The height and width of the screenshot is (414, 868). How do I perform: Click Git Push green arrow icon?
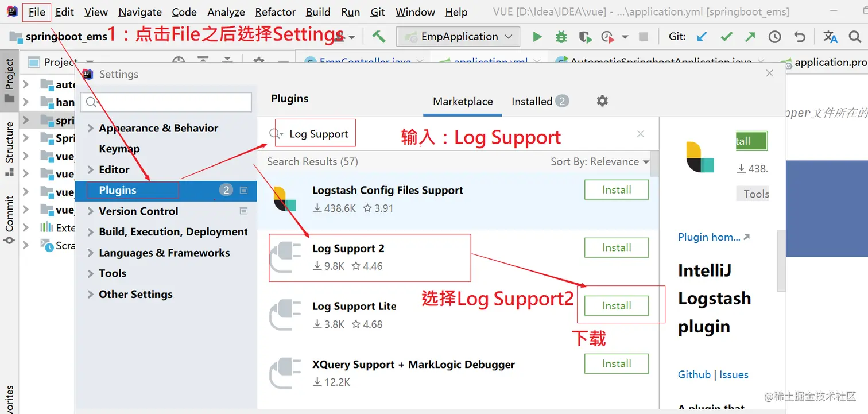750,37
